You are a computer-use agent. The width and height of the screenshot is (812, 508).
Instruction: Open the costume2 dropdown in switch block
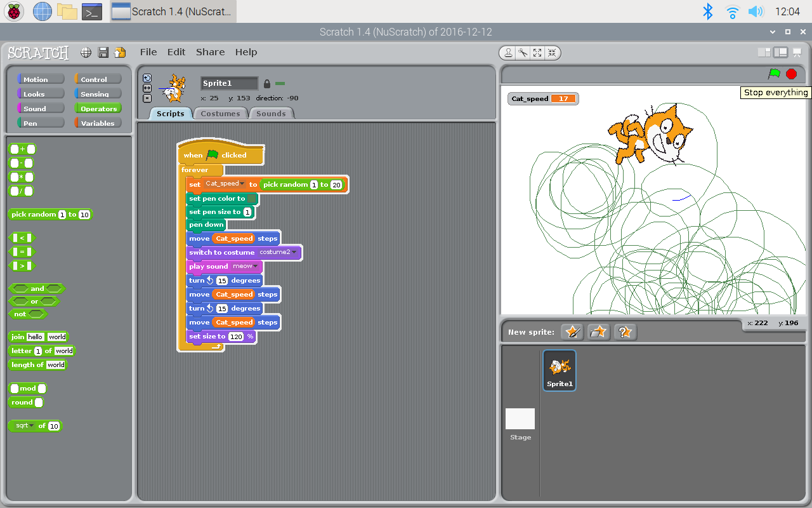[x=294, y=252]
